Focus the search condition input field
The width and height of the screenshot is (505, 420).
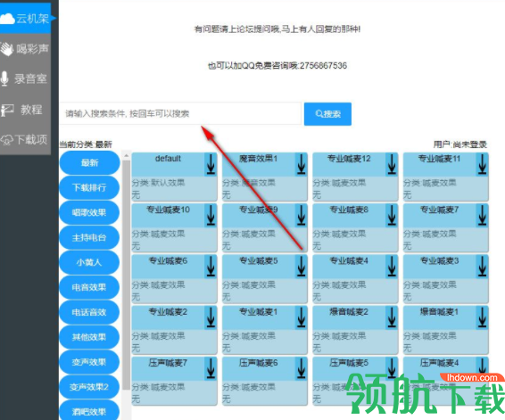(180, 113)
